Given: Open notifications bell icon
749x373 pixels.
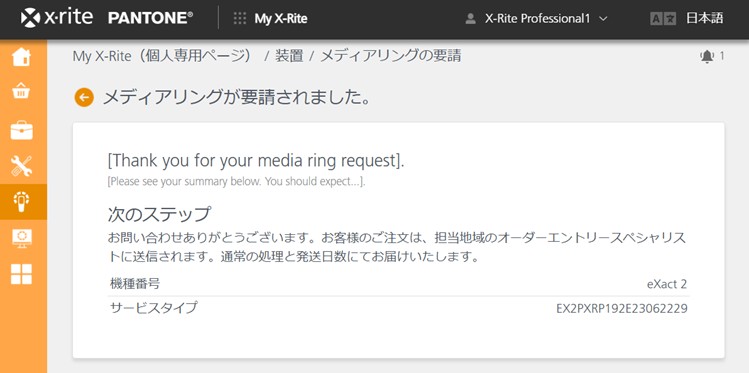Looking at the screenshot, I should tap(706, 56).
